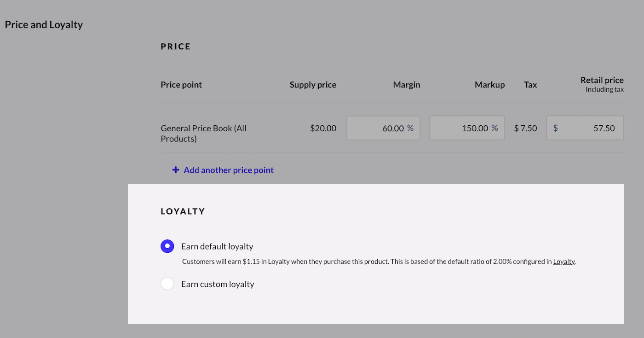Click the Tax value $7.50

[x=526, y=128]
